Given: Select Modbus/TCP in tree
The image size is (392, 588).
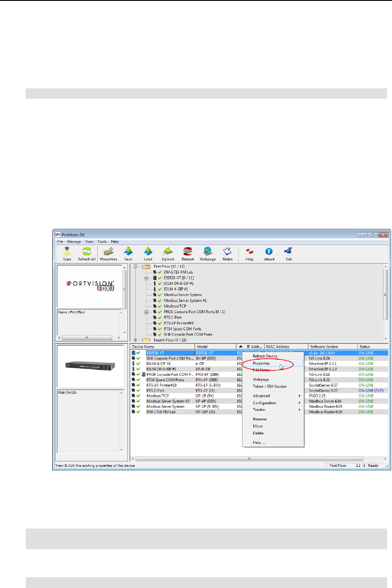Looking at the screenshot, I should 174,306.
